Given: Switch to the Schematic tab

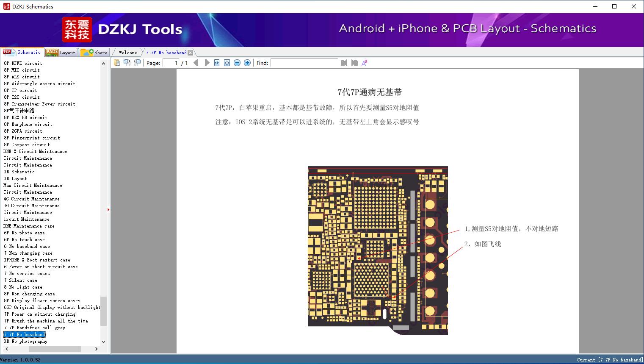Looking at the screenshot, I should (22, 52).
